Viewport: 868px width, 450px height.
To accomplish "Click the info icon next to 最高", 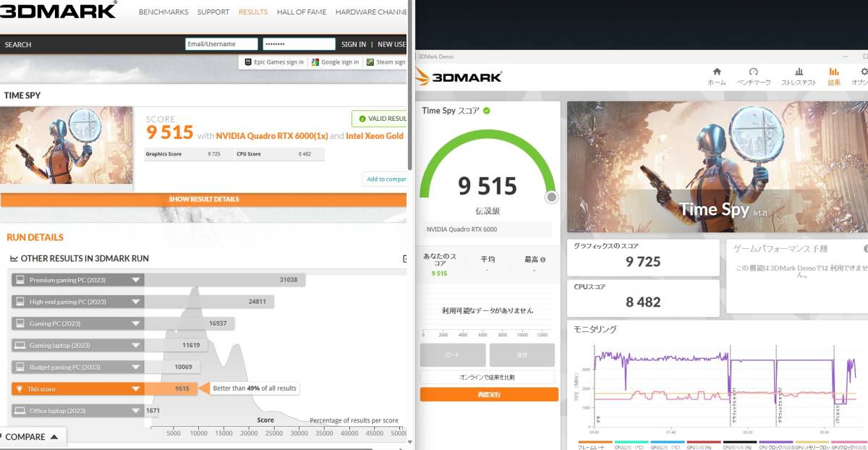I will (542, 260).
